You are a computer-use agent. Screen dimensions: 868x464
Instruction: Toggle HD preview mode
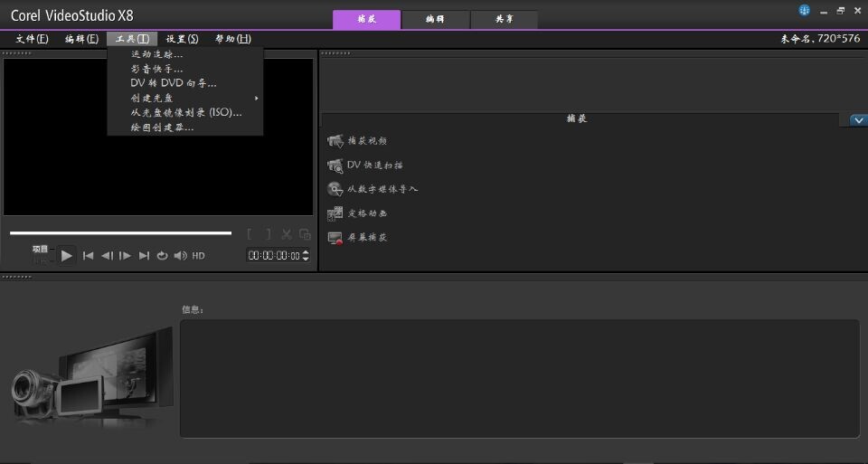pos(198,256)
